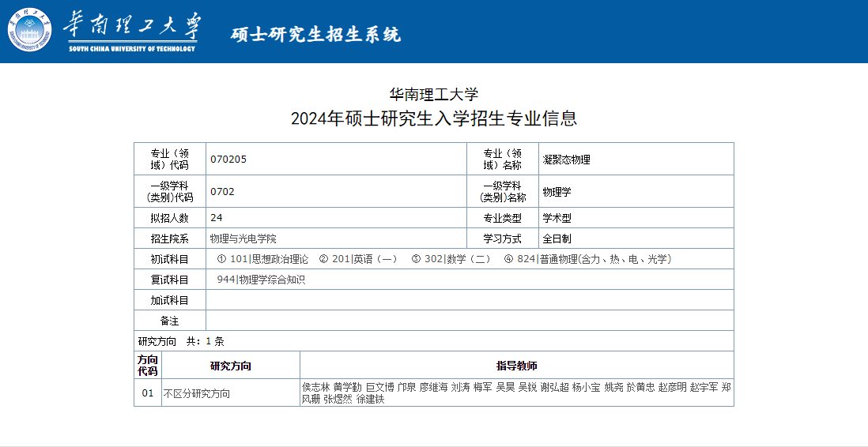
Task: Click advisor name 刘涛
Action: point(461,387)
